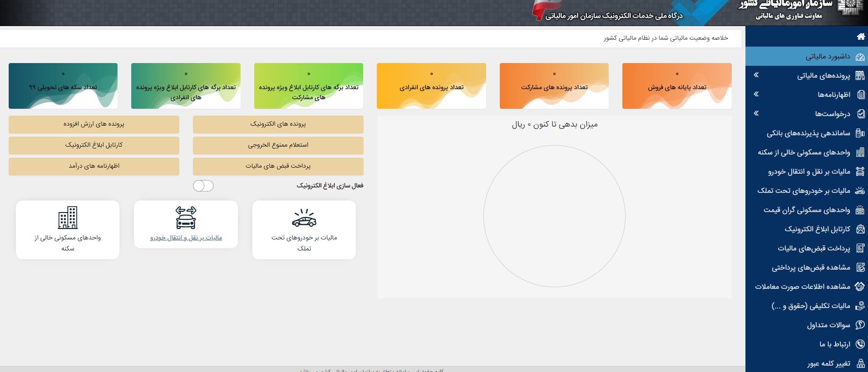Click the استعلام ممنوع الخروجی button
The width and height of the screenshot is (868, 372).
click(278, 145)
